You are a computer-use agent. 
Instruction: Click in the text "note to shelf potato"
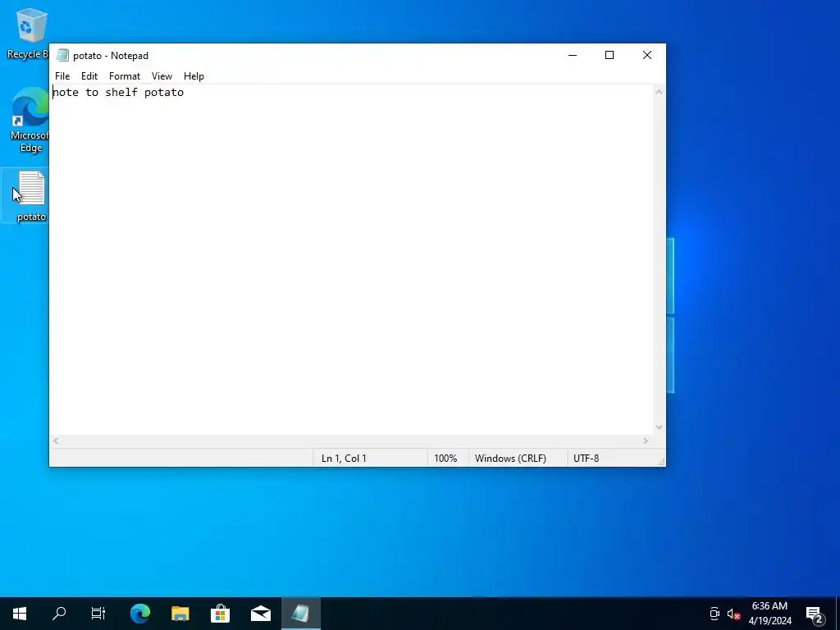118,92
